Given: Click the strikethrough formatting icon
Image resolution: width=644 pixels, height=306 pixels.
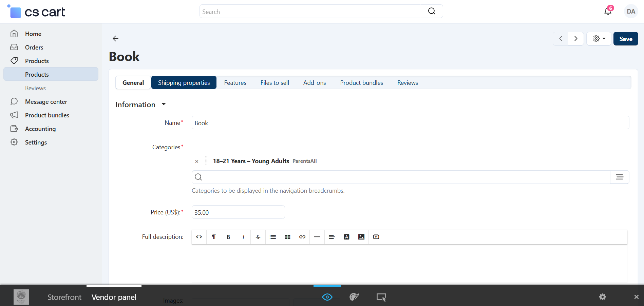Looking at the screenshot, I should (x=258, y=237).
